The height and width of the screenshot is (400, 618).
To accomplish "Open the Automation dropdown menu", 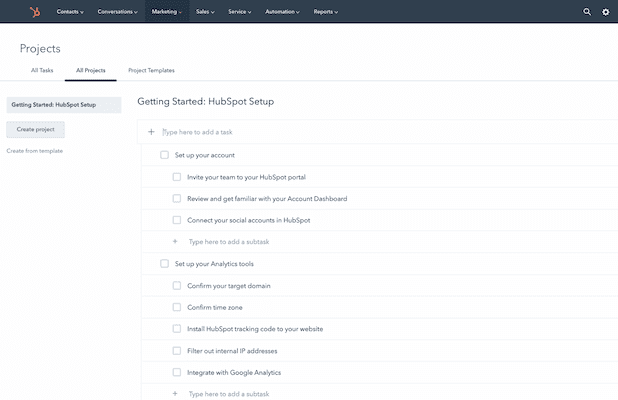I will pos(282,12).
